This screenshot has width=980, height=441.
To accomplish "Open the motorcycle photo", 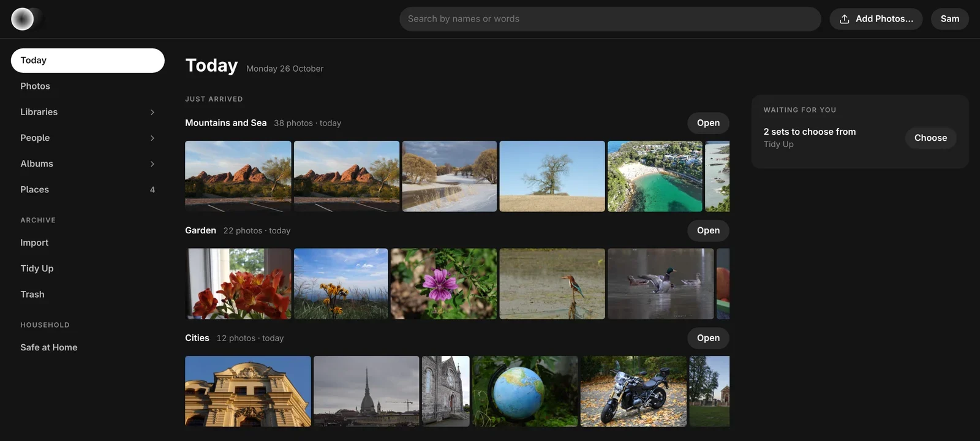I will click(633, 391).
